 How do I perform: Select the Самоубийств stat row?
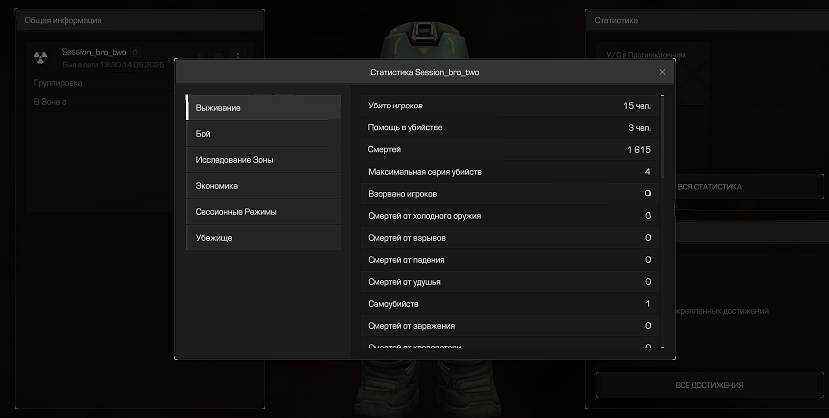(x=509, y=303)
